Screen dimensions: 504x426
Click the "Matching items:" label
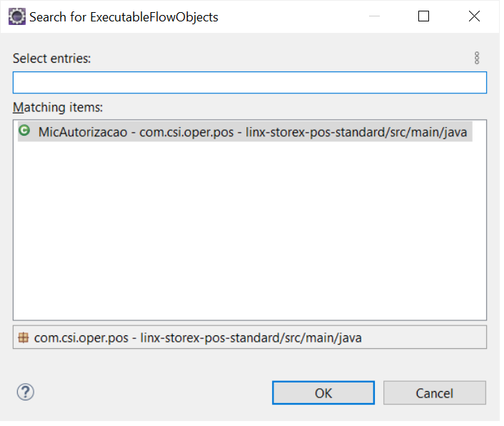[x=58, y=108]
